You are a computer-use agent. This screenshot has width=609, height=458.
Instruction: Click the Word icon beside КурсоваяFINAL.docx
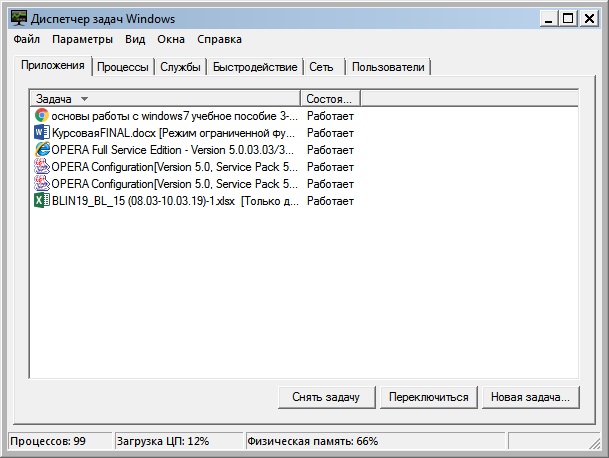[41, 133]
